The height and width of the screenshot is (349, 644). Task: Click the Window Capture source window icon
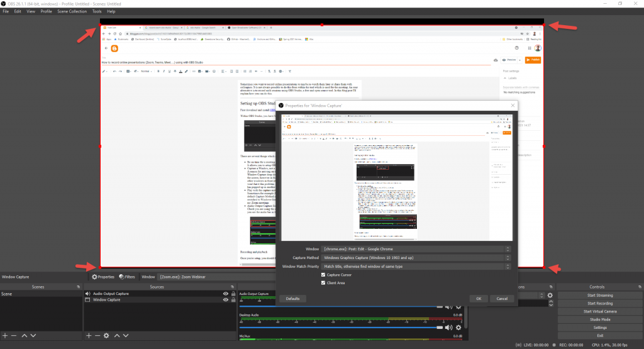[x=87, y=300]
